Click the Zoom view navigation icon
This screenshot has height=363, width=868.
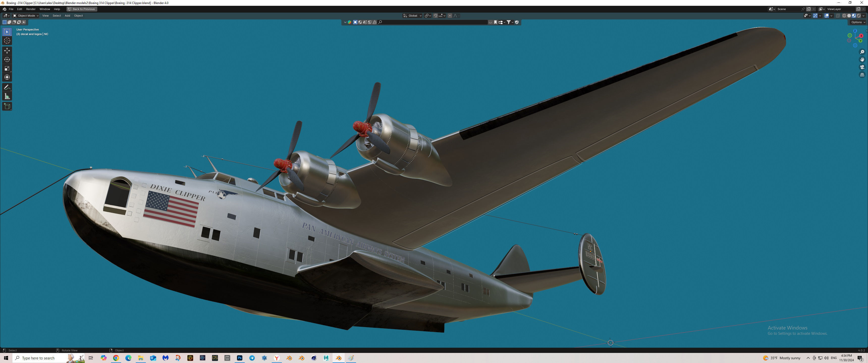(862, 52)
